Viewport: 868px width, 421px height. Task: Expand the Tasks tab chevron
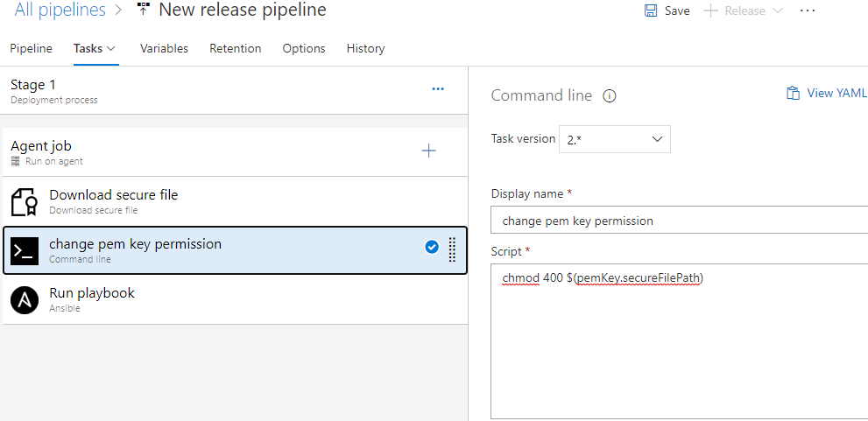tap(111, 49)
